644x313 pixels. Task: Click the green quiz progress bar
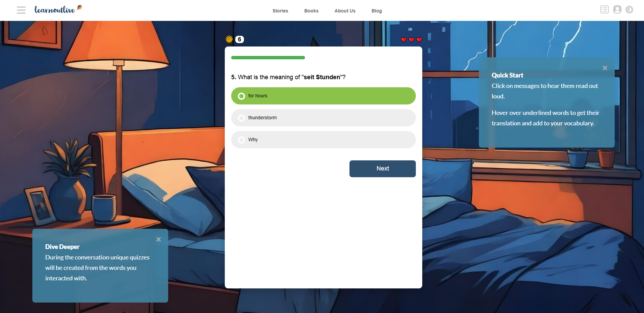(268, 58)
